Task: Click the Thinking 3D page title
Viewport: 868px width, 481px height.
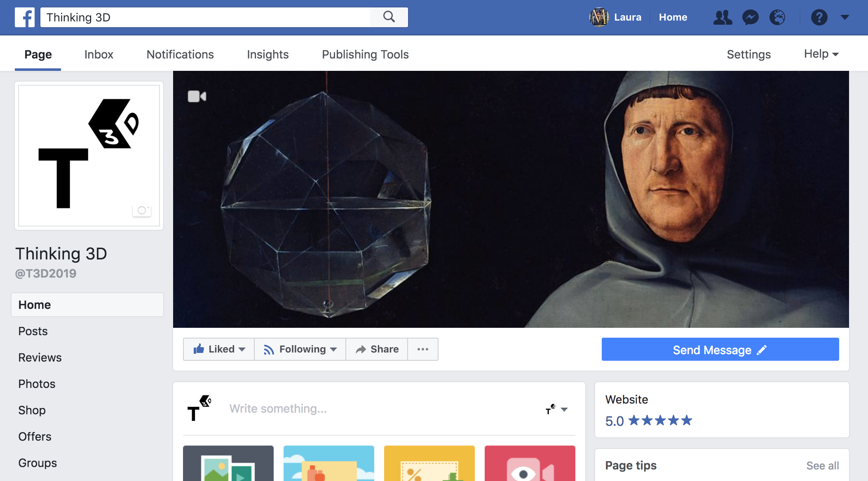Action: click(x=61, y=254)
